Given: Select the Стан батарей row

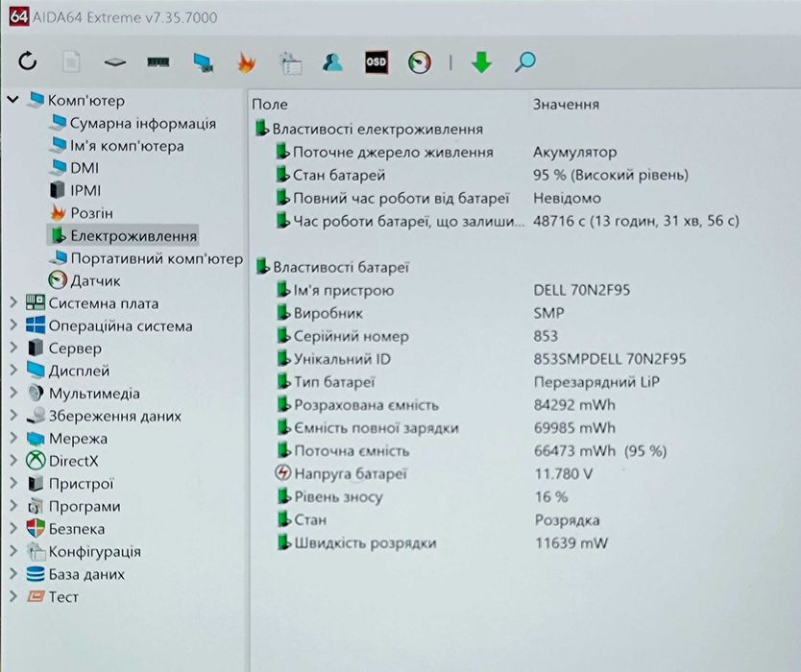Looking at the screenshot, I should [x=330, y=175].
